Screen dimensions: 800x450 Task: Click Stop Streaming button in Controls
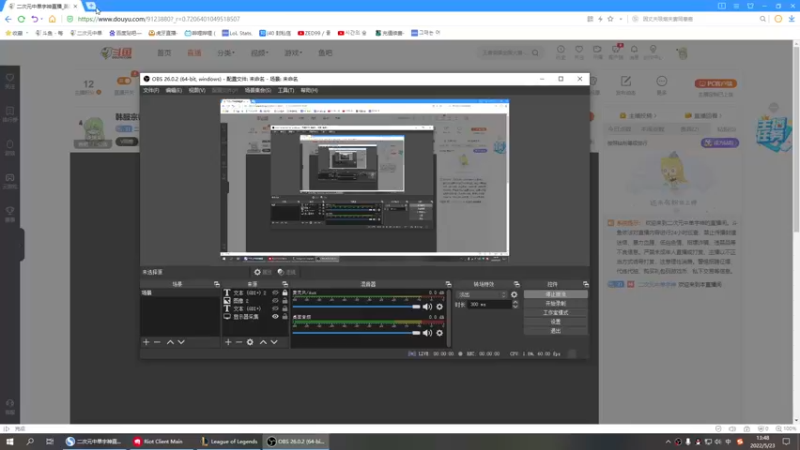[556, 294]
